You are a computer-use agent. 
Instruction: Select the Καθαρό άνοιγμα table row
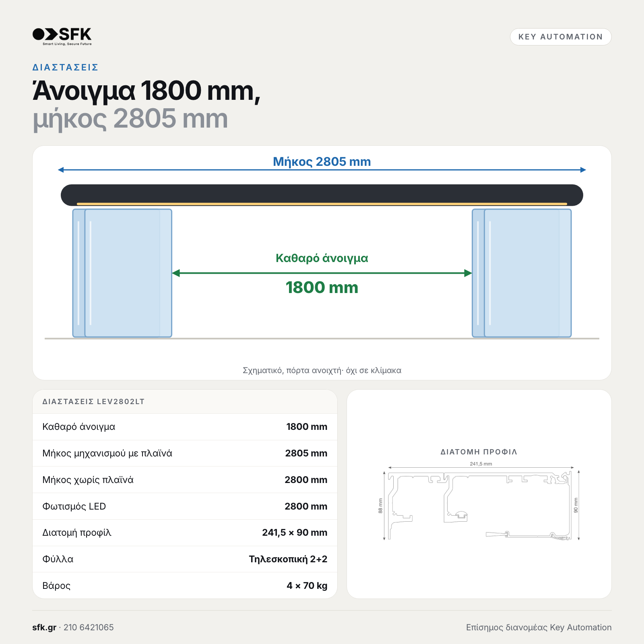pyautogui.click(x=185, y=427)
